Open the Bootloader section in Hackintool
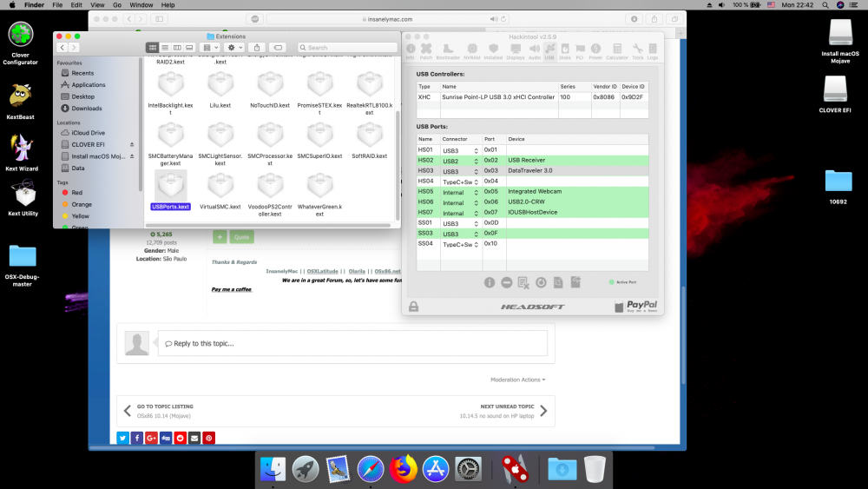Image resolution: width=868 pixels, height=489 pixels. [x=448, y=51]
